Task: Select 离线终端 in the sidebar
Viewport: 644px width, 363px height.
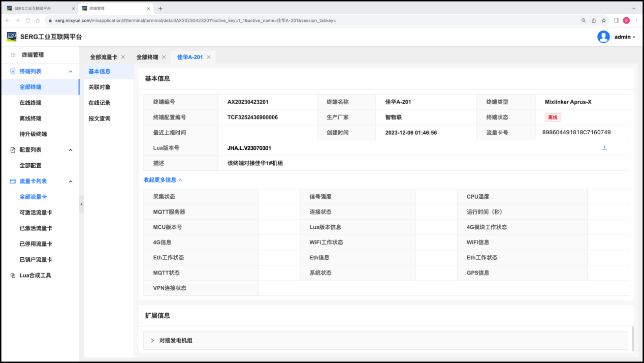Action: (x=30, y=118)
